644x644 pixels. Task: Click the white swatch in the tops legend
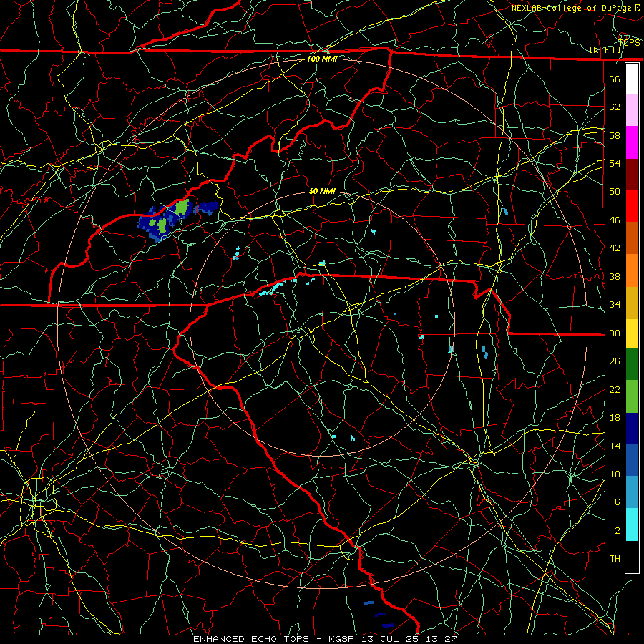click(x=632, y=79)
